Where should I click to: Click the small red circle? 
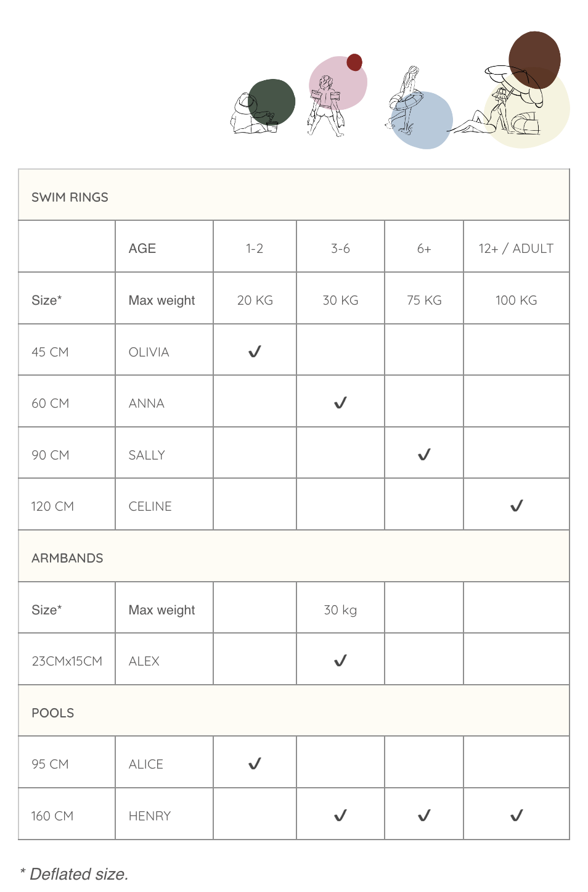point(354,62)
